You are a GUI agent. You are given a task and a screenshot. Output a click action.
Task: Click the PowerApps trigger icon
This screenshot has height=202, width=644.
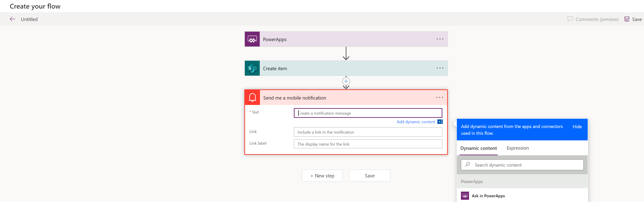[252, 39]
